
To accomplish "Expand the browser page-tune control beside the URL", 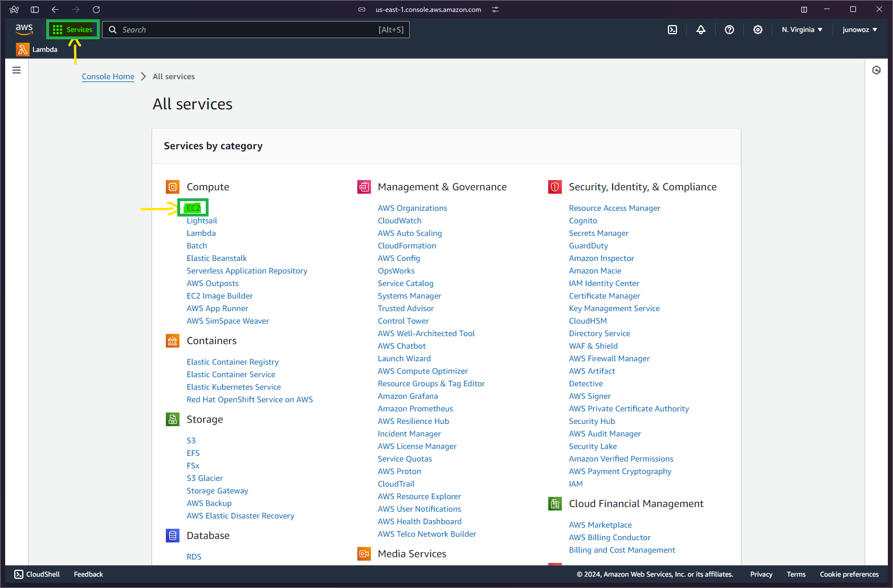I will tap(495, 9).
